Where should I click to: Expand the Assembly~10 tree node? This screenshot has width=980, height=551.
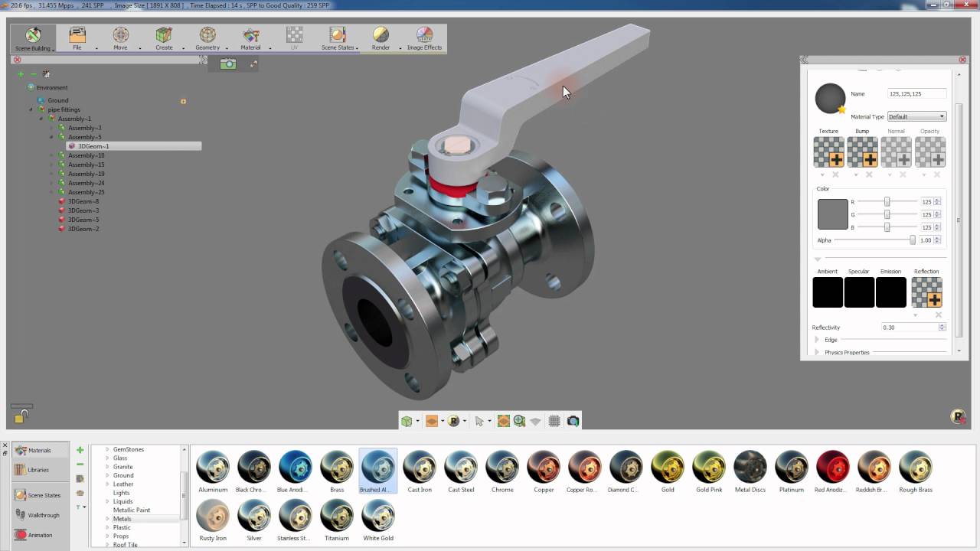click(x=52, y=155)
